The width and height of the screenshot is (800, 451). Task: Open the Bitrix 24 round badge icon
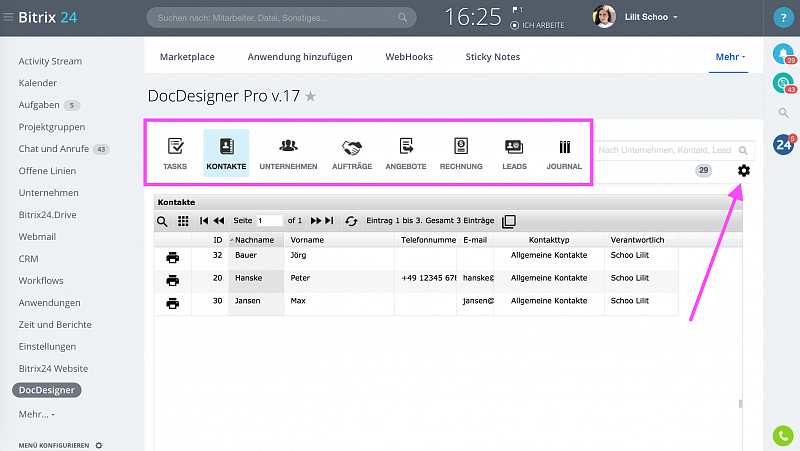(x=784, y=145)
